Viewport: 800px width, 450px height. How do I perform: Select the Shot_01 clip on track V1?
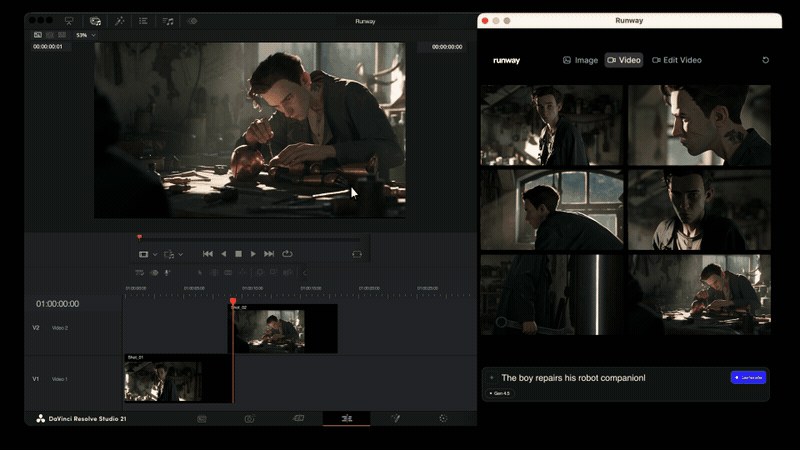tap(178, 379)
